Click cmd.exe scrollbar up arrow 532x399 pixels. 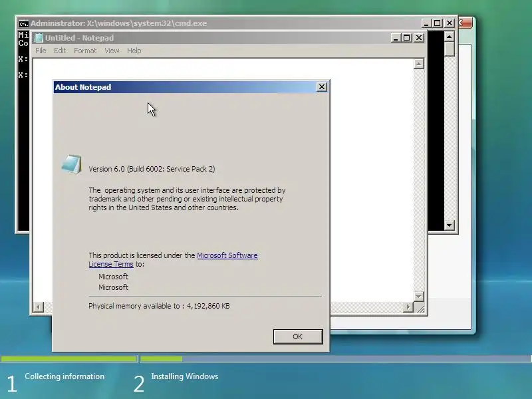tap(450, 37)
